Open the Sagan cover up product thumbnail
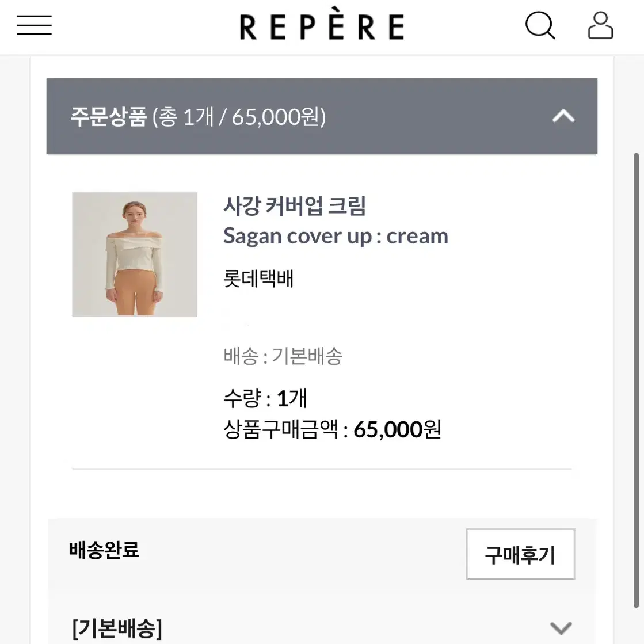This screenshot has width=644, height=644. (135, 254)
